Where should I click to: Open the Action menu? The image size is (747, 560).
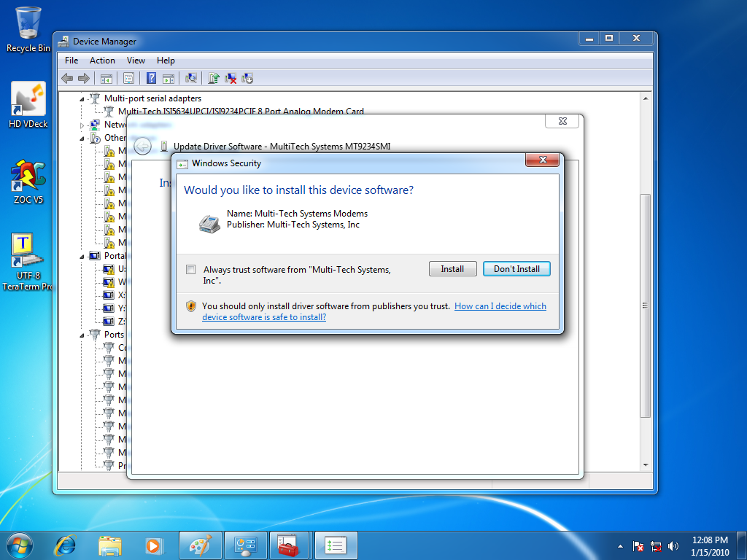(102, 61)
